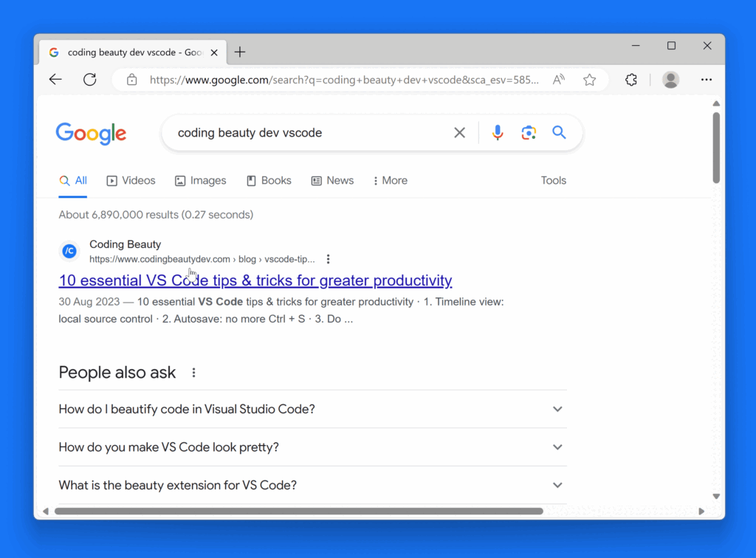Click the Read aloud icon
The height and width of the screenshot is (558, 756).
(x=559, y=80)
